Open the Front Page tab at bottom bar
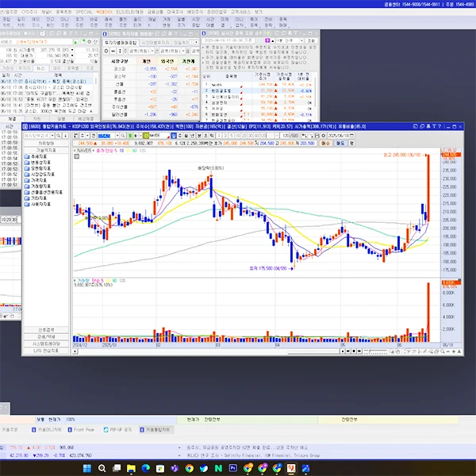476x476 pixels. (81, 429)
